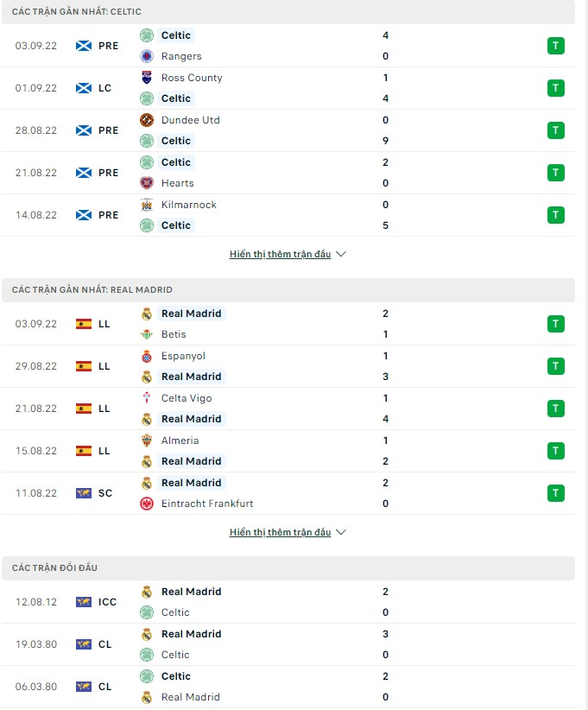Toggle the green T badge for Celtic vs Rangers

pyautogui.click(x=555, y=45)
